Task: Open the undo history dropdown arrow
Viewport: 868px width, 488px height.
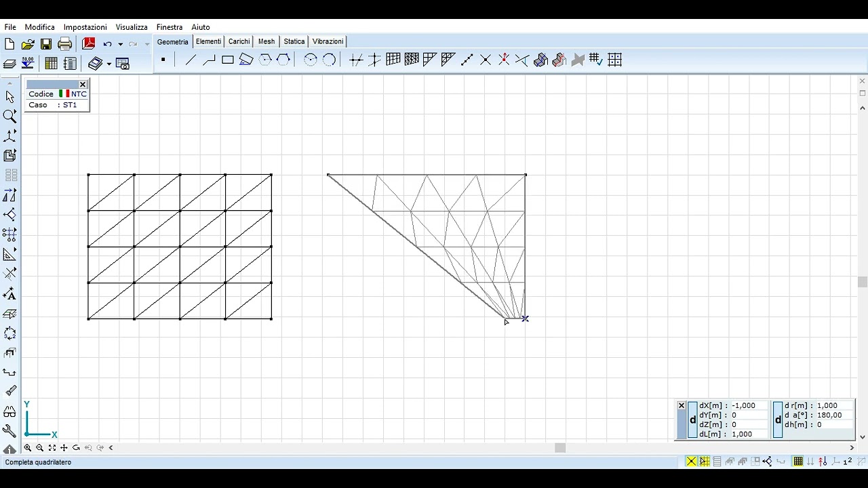Action: pos(120,45)
